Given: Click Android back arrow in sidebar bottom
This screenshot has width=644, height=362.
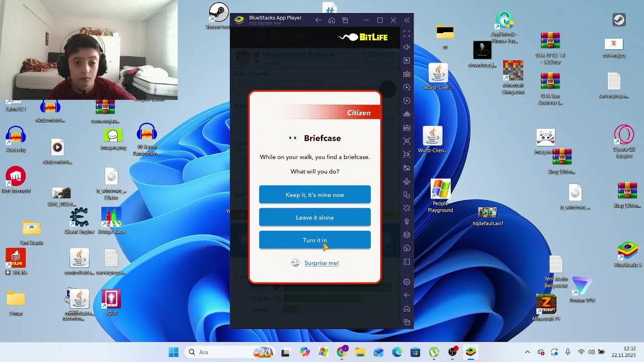Looking at the screenshot, I should (407, 295).
